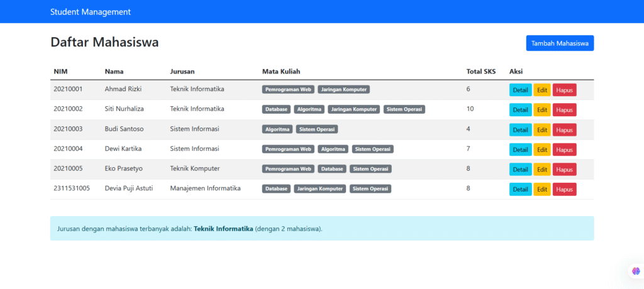Delete Ahmad Rizki with Hapus button
The width and height of the screenshot is (644, 289).
[564, 90]
